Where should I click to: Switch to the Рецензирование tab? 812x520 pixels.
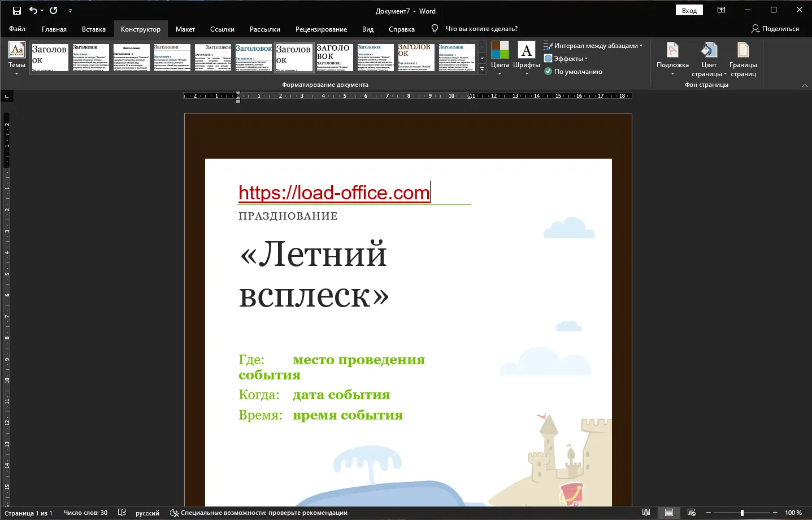click(321, 29)
